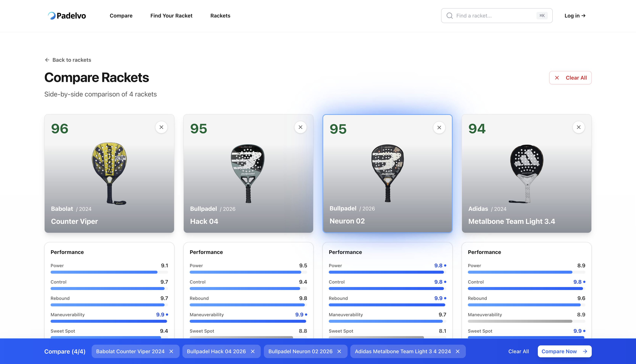Remove Babolat Counter Viper chip in bottom bar

171,351
